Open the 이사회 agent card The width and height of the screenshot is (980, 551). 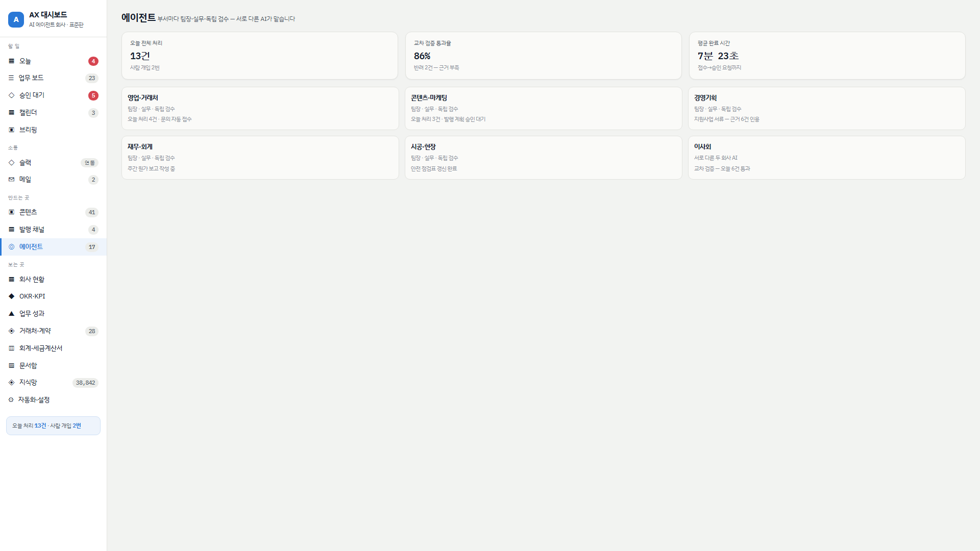[826, 158]
